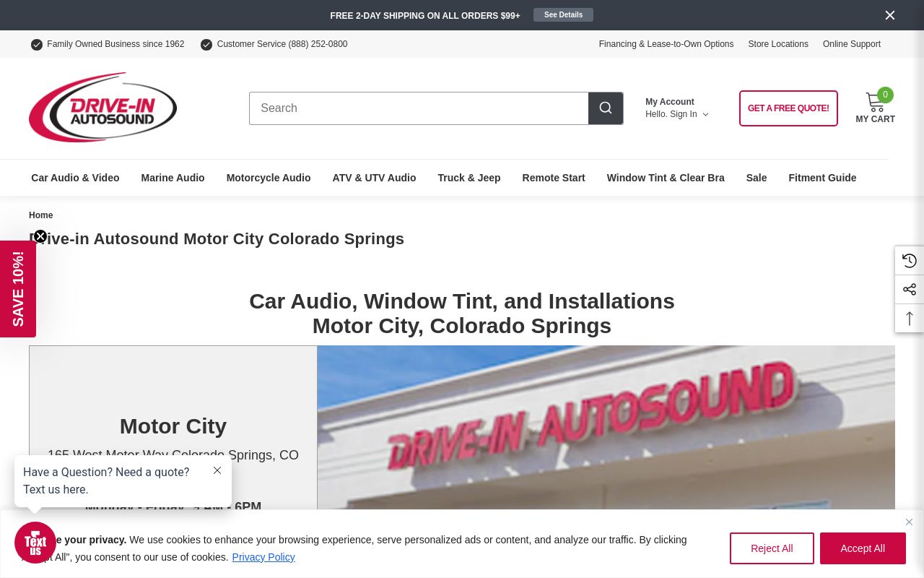Close the cookie consent banner
The width and height of the screenshot is (924, 578).
[x=909, y=522]
